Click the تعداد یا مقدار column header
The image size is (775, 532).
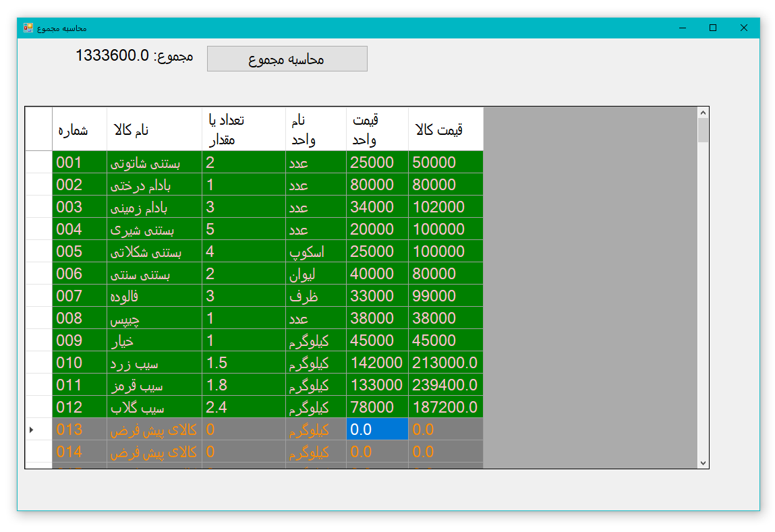243,129
